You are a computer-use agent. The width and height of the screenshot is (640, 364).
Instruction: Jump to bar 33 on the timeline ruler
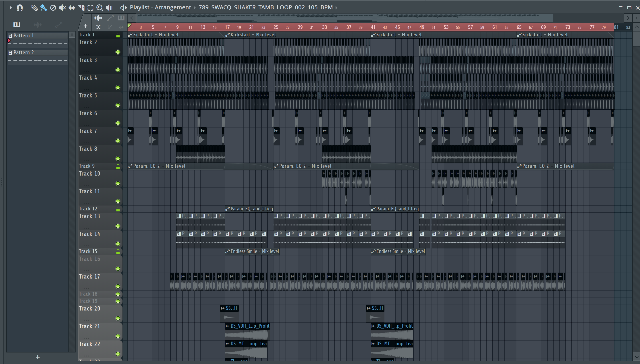coord(324,27)
